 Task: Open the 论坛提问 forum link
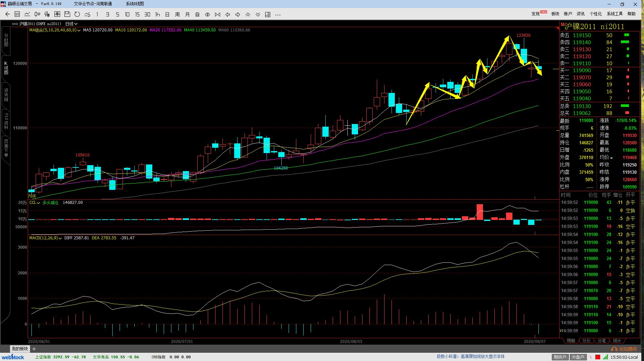click(625, 349)
